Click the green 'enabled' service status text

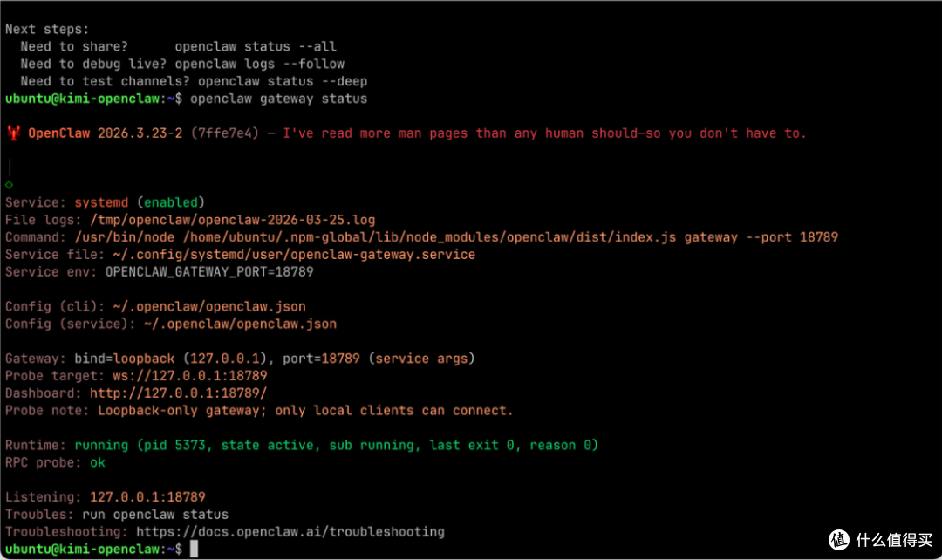click(171, 202)
